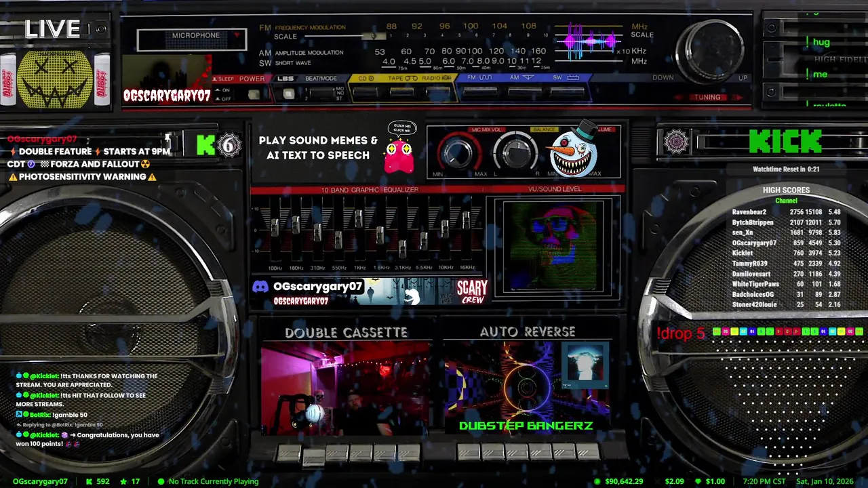Click the Congratulations won 100 points message
The image size is (868, 488).
[x=88, y=439]
